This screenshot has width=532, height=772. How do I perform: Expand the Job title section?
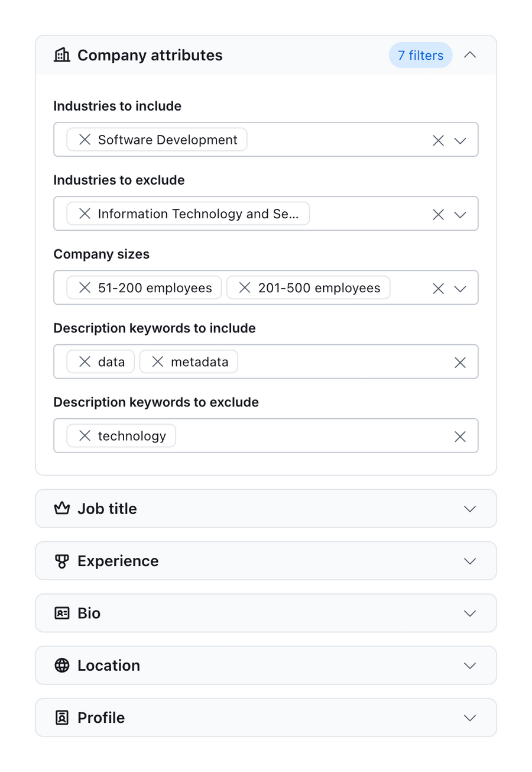click(470, 508)
